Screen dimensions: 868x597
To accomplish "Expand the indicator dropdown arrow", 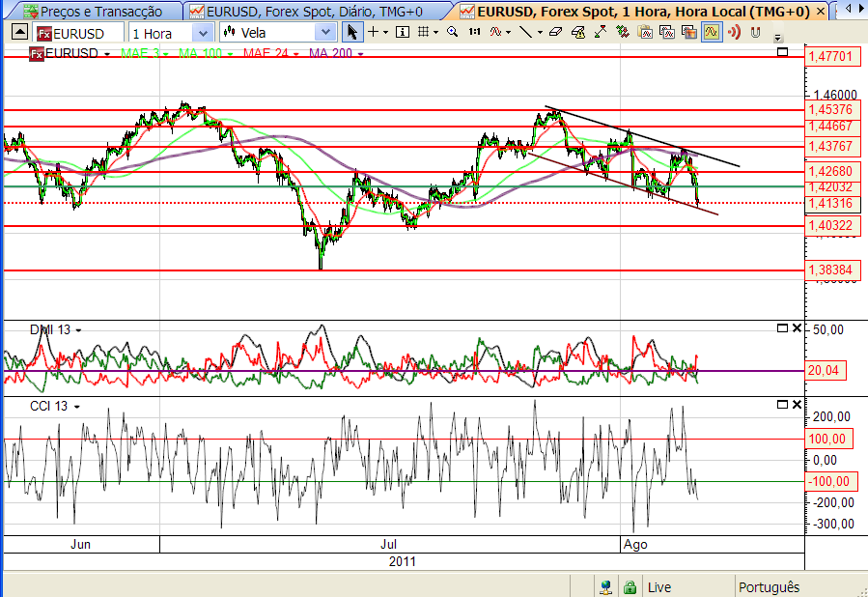I will [x=508, y=33].
